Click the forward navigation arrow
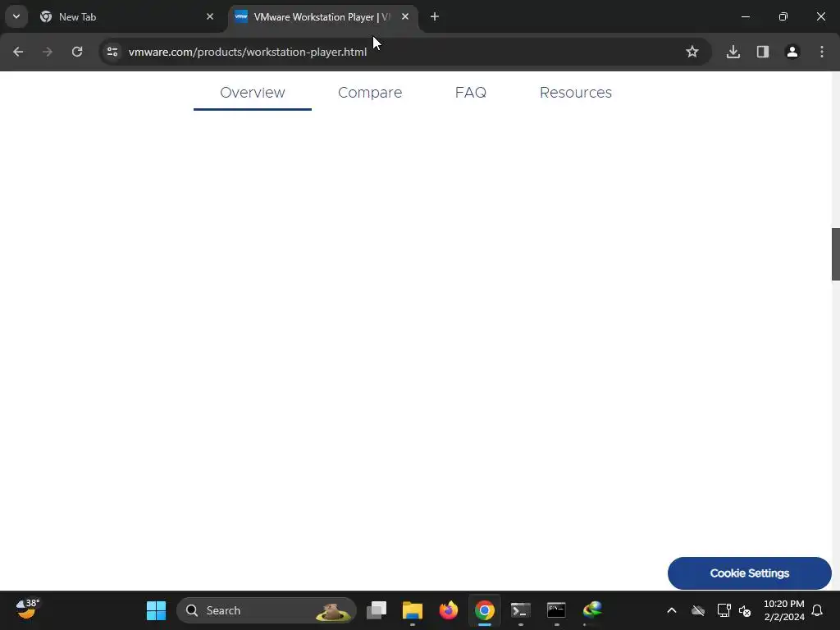The width and height of the screenshot is (840, 630). pos(48,52)
